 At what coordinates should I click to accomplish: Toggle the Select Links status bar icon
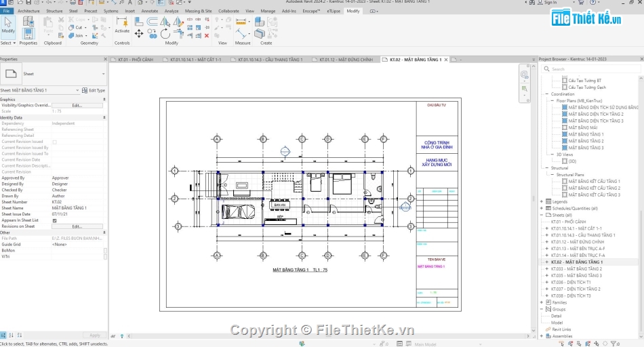point(561,344)
